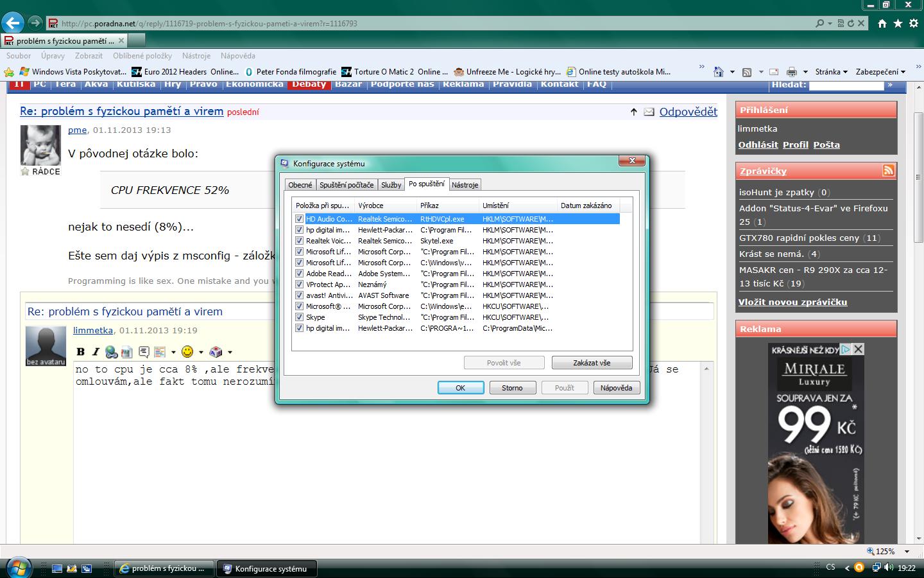Click the Konfigurace systému taskbar button
The width and height of the screenshot is (924, 578).
click(x=266, y=568)
